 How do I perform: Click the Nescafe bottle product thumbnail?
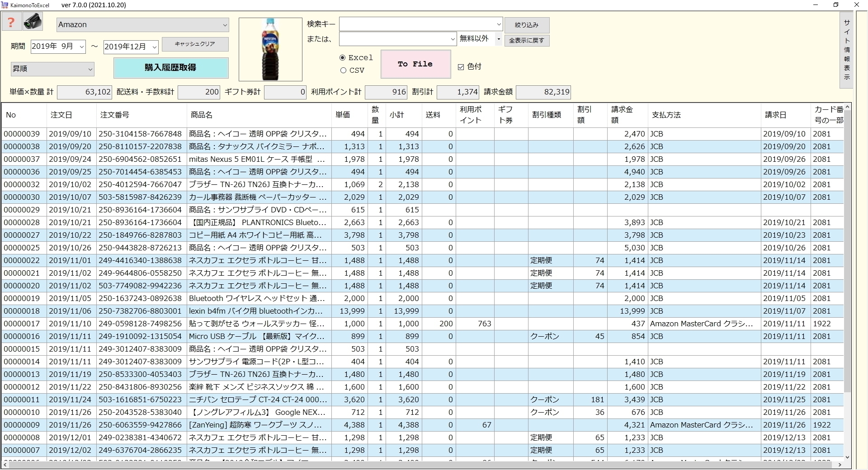coord(270,49)
